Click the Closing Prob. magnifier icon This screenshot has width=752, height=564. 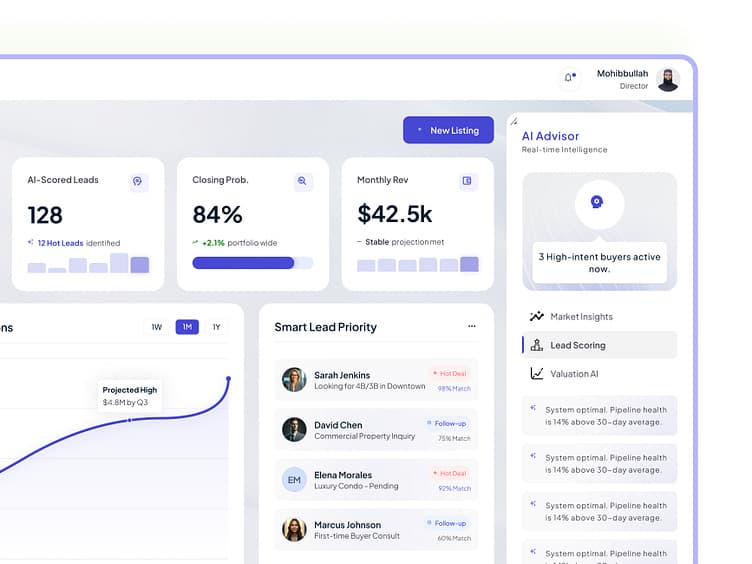pyautogui.click(x=302, y=181)
